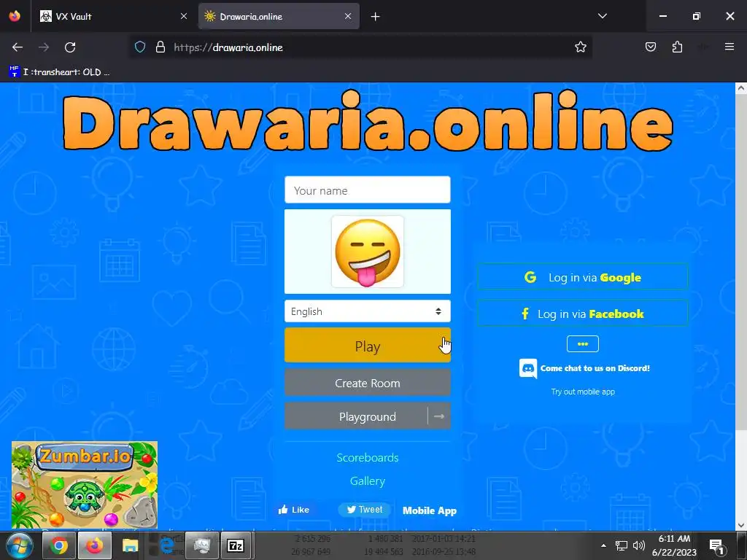This screenshot has height=560, width=747.
Task: Click the monitor app taskbar icon
Action: pos(202,545)
